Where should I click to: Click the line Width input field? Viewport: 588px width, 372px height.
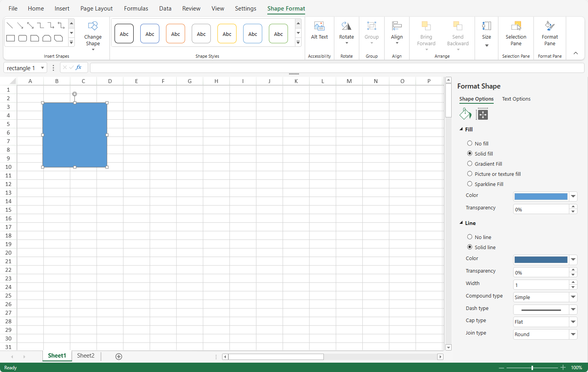coord(541,285)
